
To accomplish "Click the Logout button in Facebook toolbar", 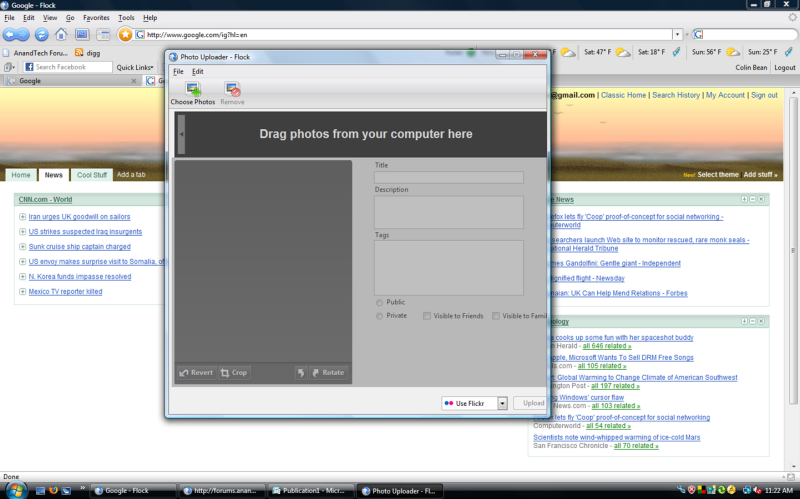I will (x=784, y=67).
